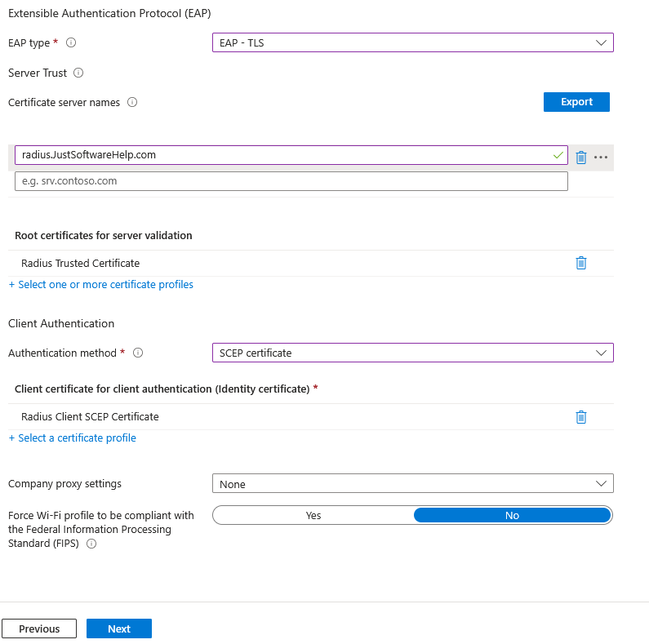Click the Authentication method info icon
Image resolution: width=649 pixels, height=644 pixels.
tap(138, 353)
